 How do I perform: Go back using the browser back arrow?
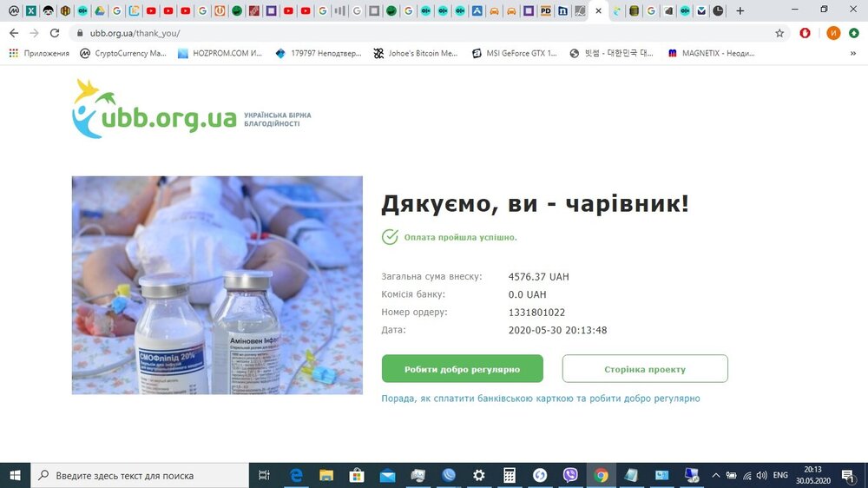tap(14, 33)
